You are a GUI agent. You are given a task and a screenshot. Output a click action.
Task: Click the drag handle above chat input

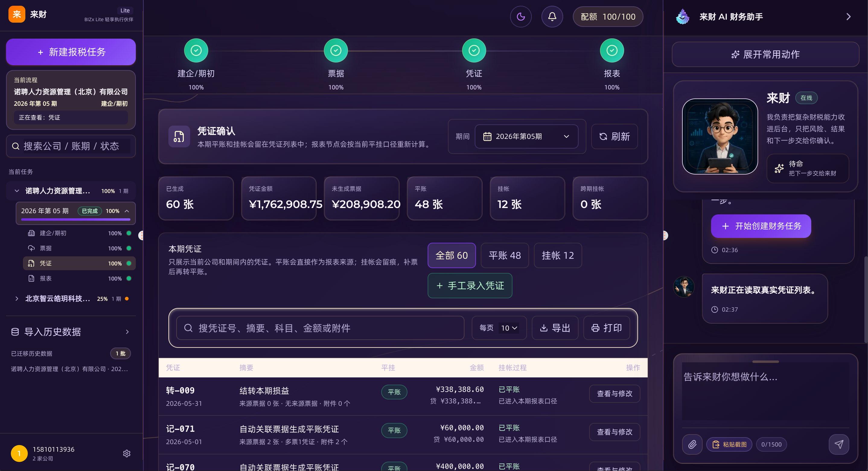point(765,362)
